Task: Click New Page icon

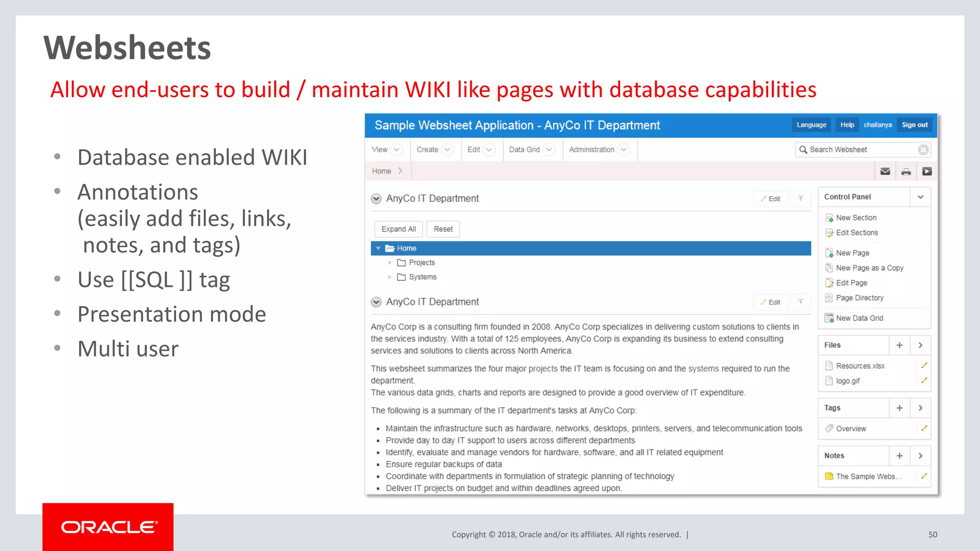Action: 829,253
